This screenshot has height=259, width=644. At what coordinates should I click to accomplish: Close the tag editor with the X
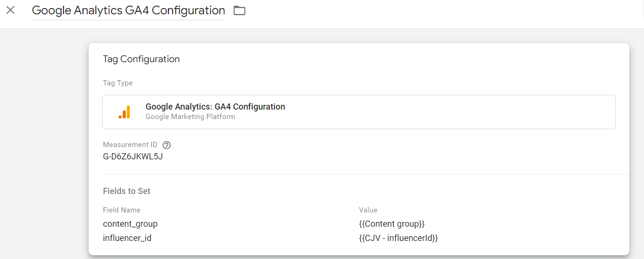(10, 10)
